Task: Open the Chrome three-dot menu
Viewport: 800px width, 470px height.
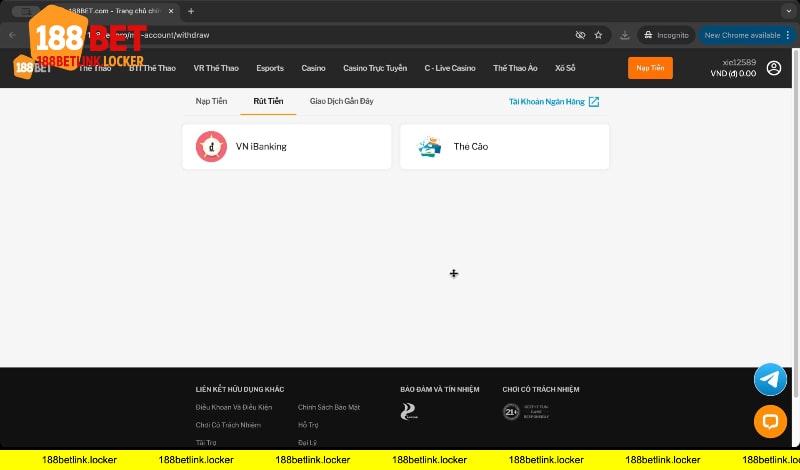Action: [788, 34]
